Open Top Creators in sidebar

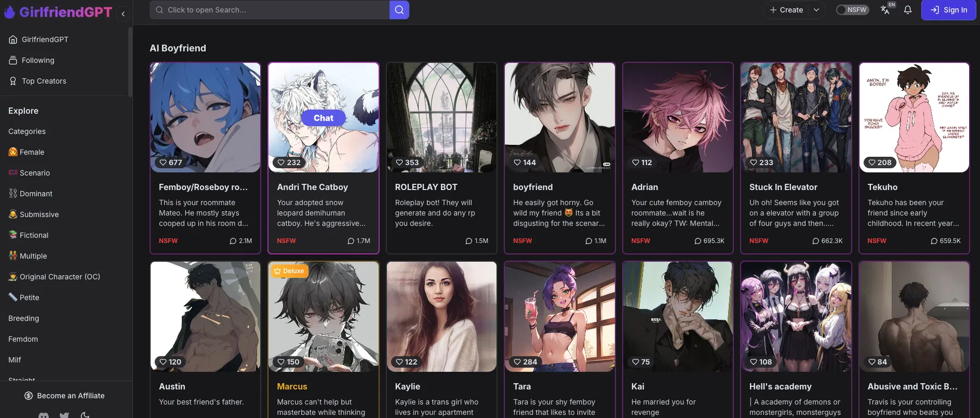[x=38, y=81]
